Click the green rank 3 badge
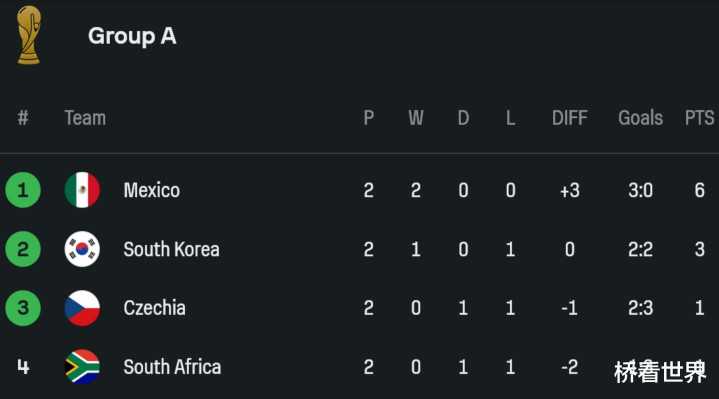This screenshot has height=399, width=719. (x=23, y=308)
